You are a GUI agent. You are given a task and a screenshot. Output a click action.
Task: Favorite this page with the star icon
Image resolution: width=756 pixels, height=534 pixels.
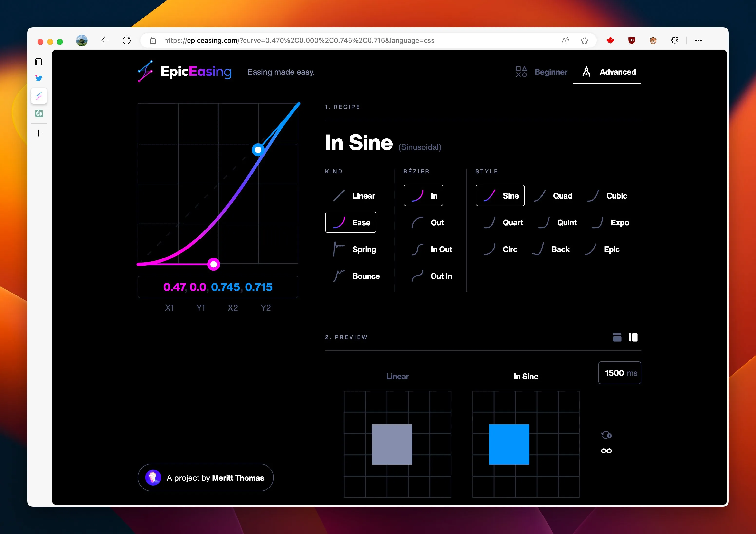(584, 40)
